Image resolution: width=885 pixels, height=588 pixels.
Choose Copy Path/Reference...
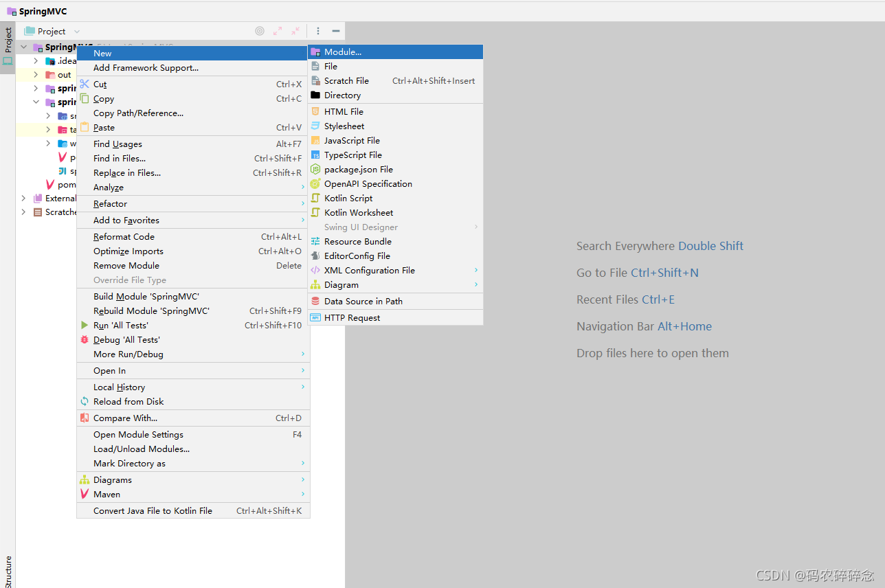(x=193, y=113)
